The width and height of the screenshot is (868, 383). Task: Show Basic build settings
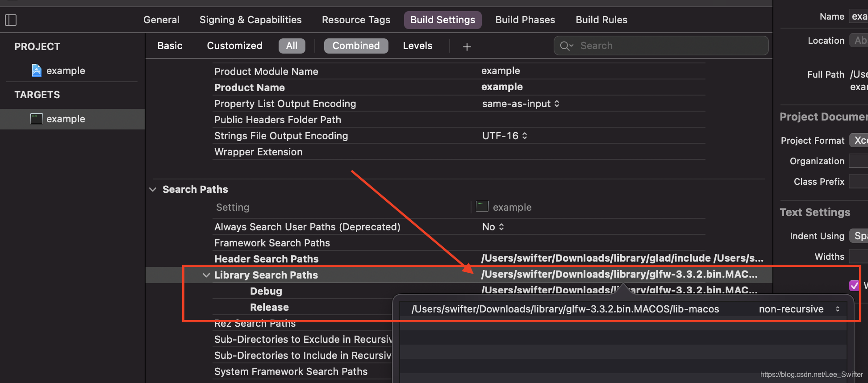pos(170,46)
